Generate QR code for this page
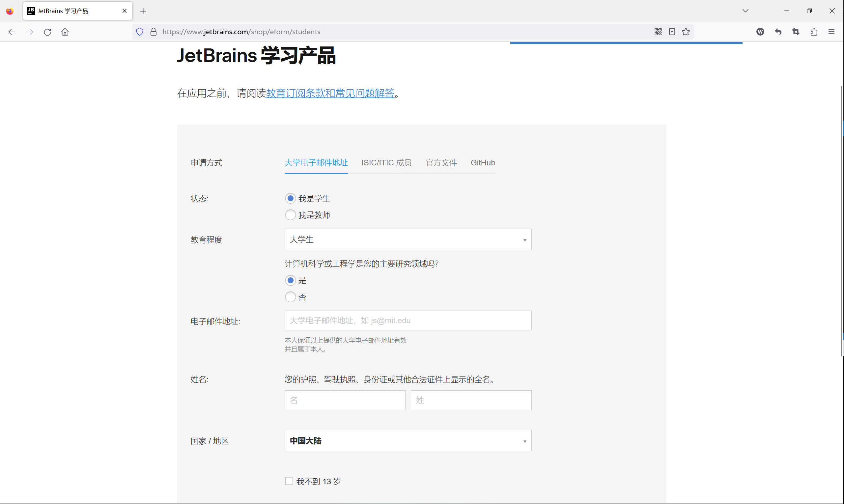The image size is (844, 504). point(658,32)
